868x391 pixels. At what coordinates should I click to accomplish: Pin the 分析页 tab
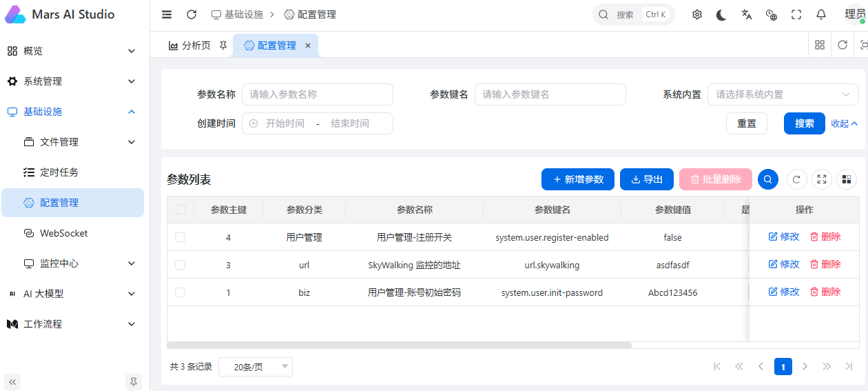tap(223, 46)
